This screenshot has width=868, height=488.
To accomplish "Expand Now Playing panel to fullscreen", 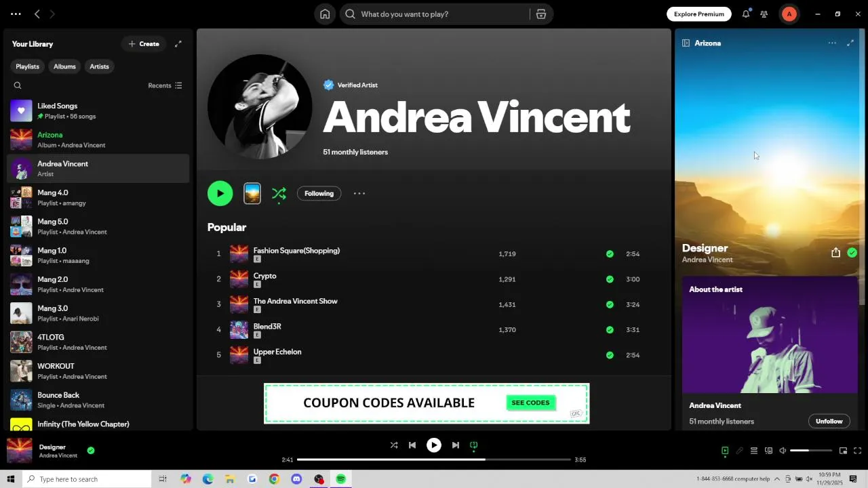I will pyautogui.click(x=850, y=43).
